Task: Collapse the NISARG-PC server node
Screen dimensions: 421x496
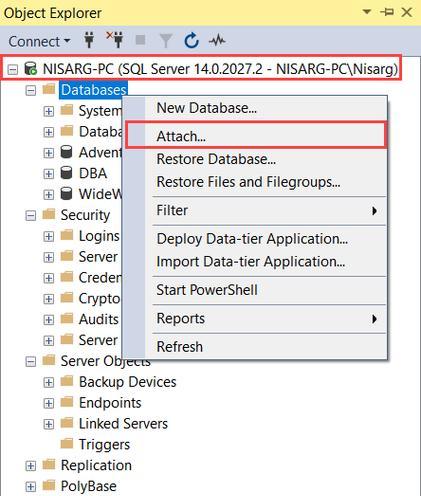Action: tap(12, 70)
